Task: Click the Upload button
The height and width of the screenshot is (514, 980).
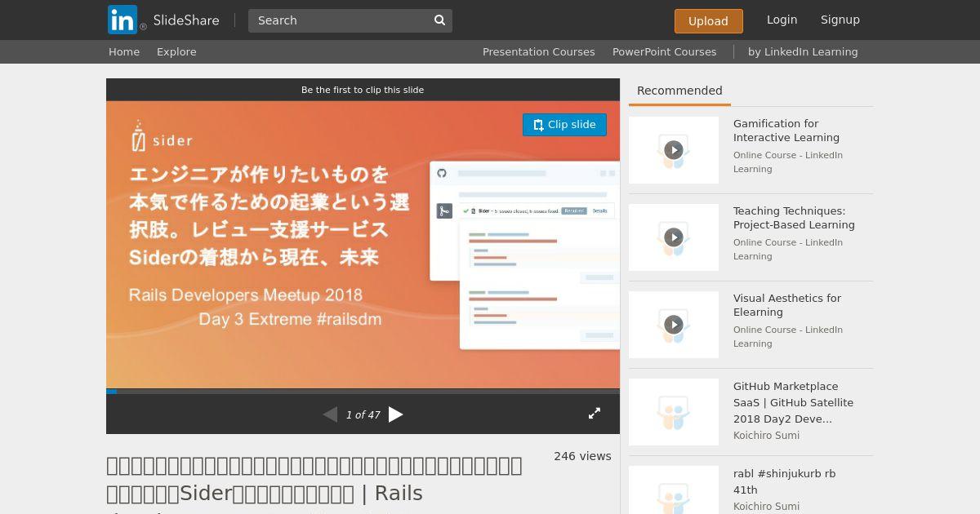Action: coord(708,21)
